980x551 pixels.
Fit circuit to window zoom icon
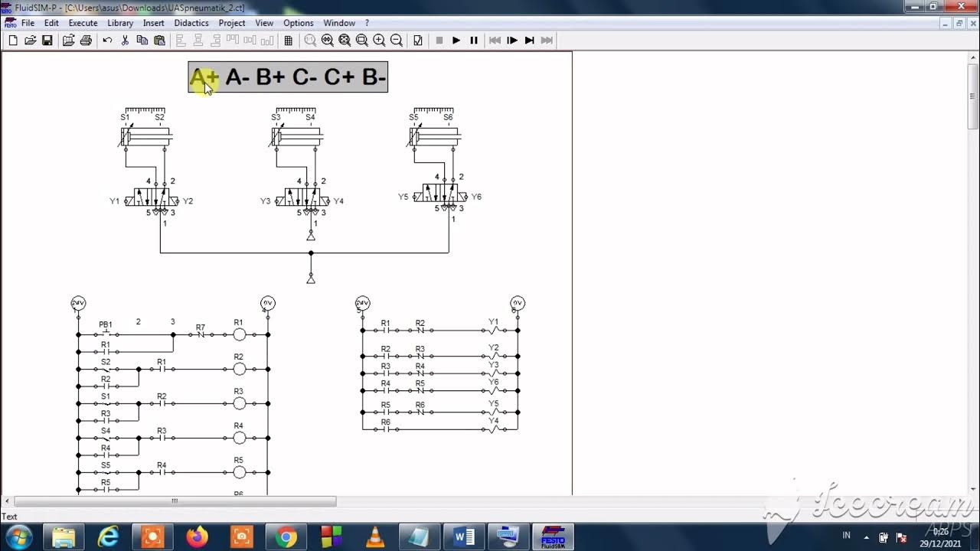click(345, 41)
